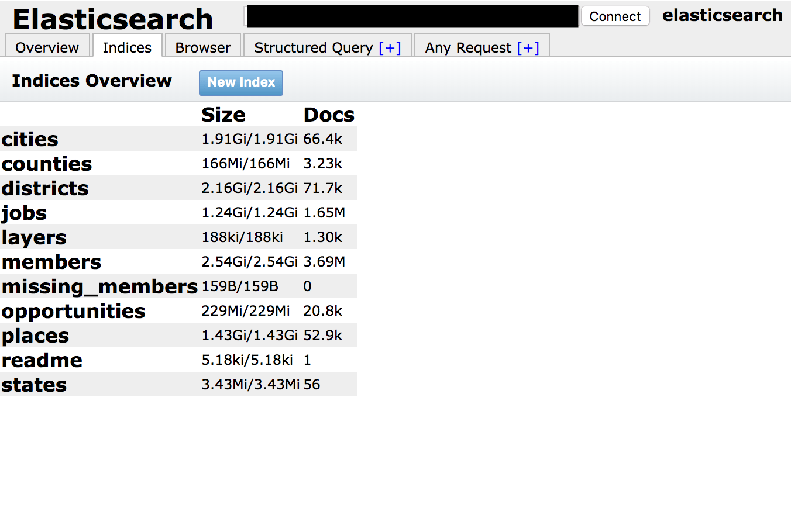Screen dimensions: 791x532
Task: Click size value 5.18ki/5.18ki for readme
Action: coord(247,360)
